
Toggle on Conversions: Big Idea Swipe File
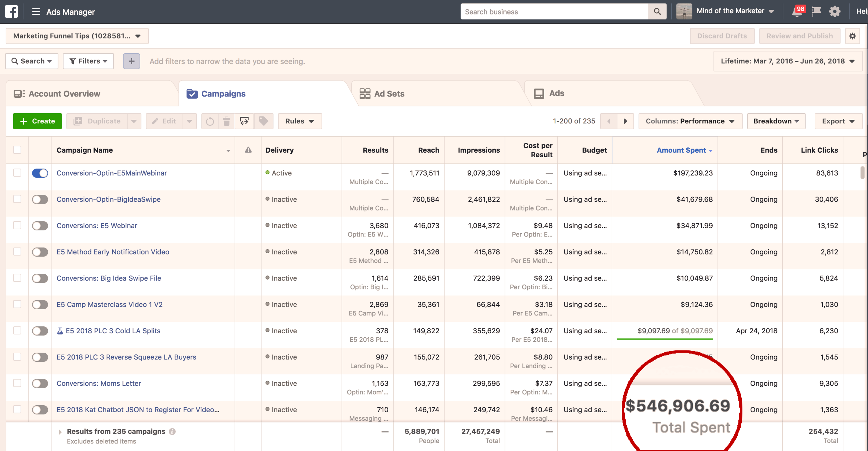40,278
